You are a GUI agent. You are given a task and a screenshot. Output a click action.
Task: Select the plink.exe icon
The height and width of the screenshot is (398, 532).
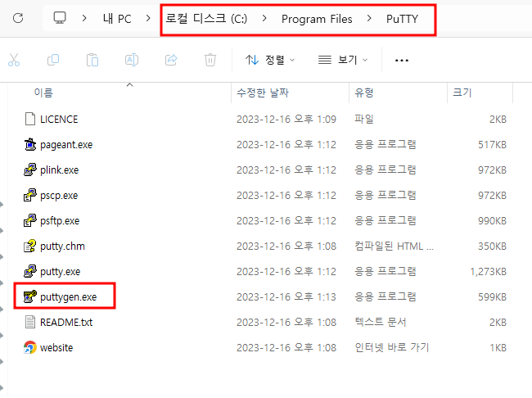click(x=30, y=170)
